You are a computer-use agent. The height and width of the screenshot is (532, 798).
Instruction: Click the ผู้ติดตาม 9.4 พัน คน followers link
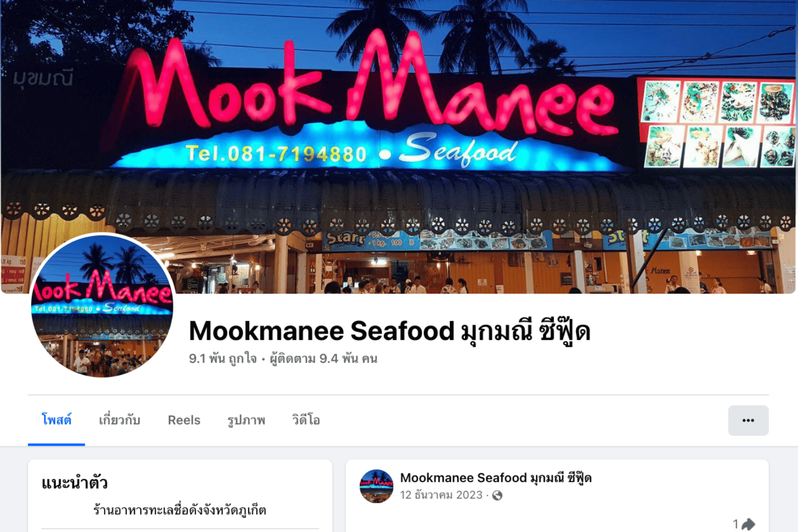pos(324,359)
